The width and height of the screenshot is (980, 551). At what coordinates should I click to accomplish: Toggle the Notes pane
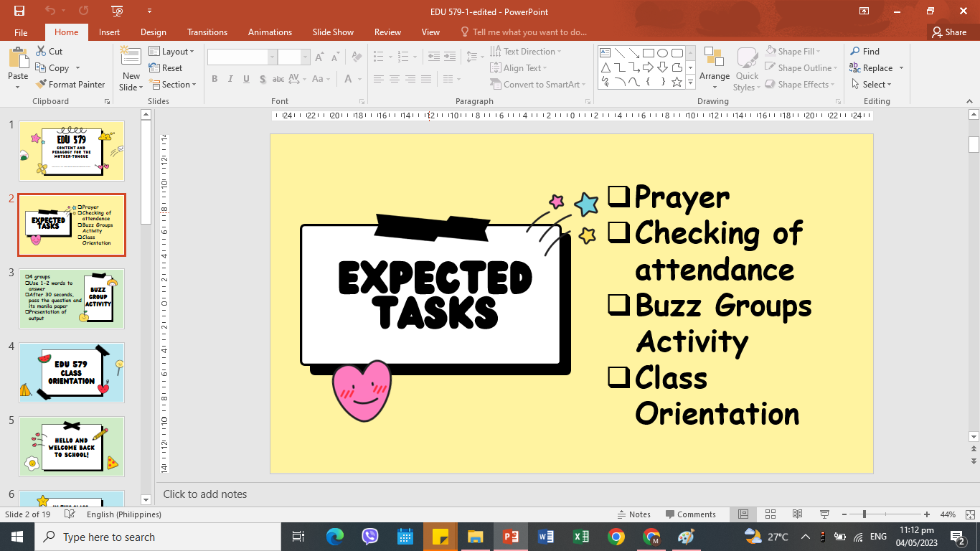point(634,514)
